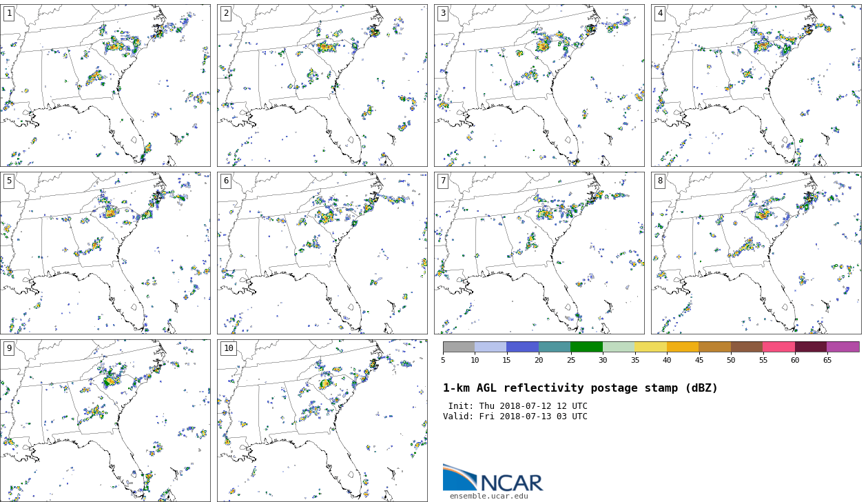Open ensemble member 4 reflectivity panel
Screen dimensions: 868x502
tap(756, 85)
